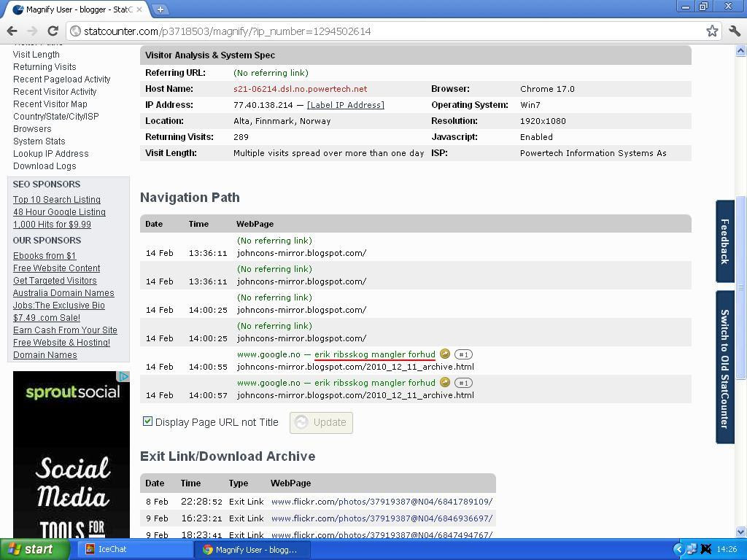
Task: Open a new browser tab
Action: coord(160,9)
